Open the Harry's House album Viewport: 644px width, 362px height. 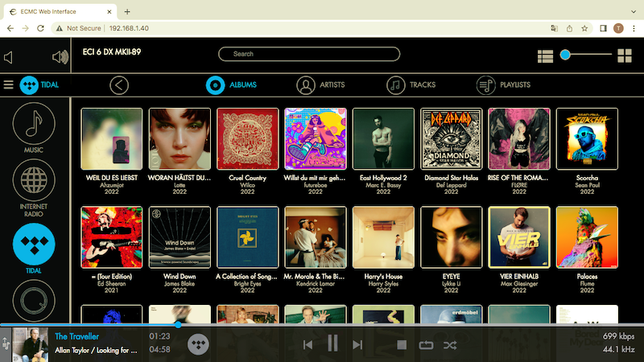tap(383, 237)
